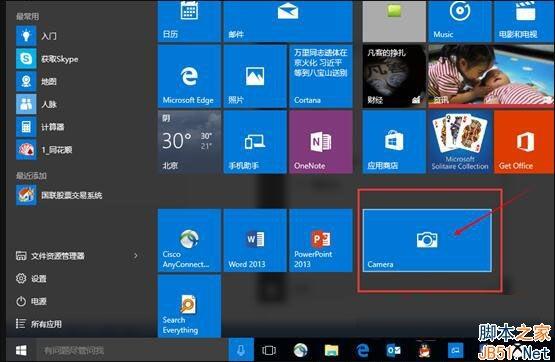Open QQ penguin taskbar icon

(x=424, y=350)
